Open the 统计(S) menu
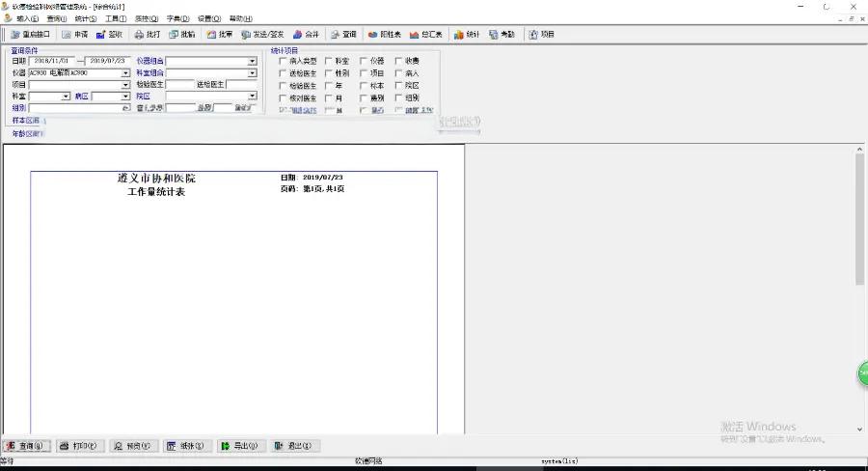Screen dimensions: 868x471 [x=86, y=19]
